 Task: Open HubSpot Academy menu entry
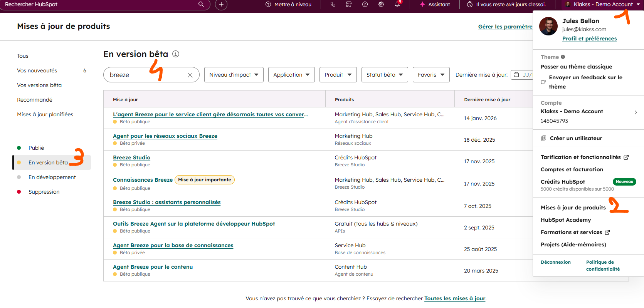566,220
